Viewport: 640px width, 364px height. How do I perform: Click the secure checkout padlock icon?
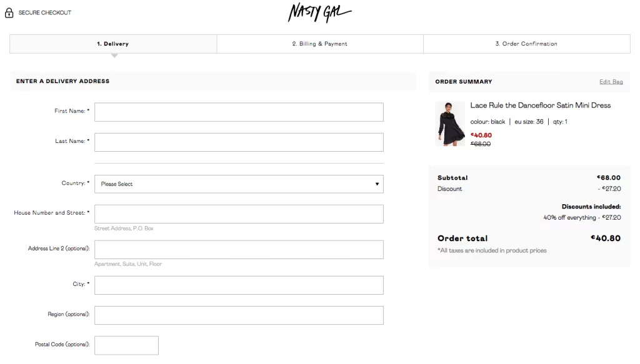[9, 12]
